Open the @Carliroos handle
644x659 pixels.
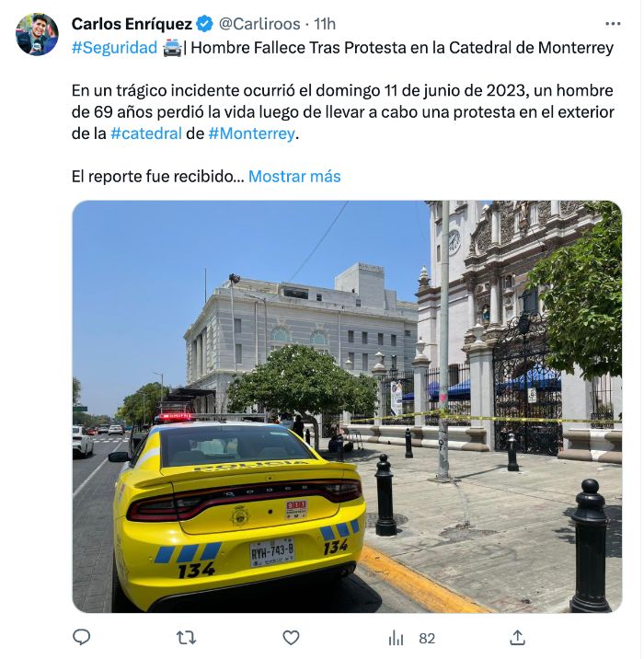pos(259,24)
